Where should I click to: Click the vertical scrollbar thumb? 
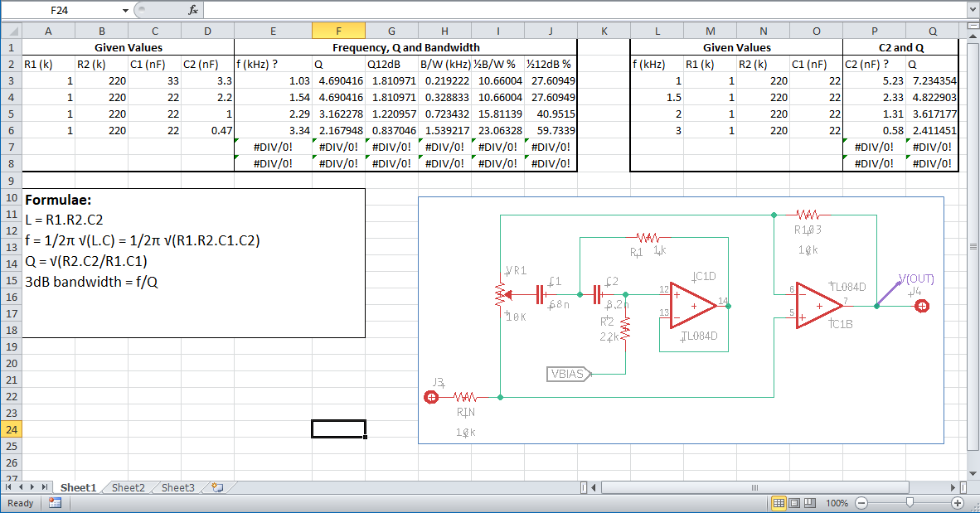click(973, 246)
